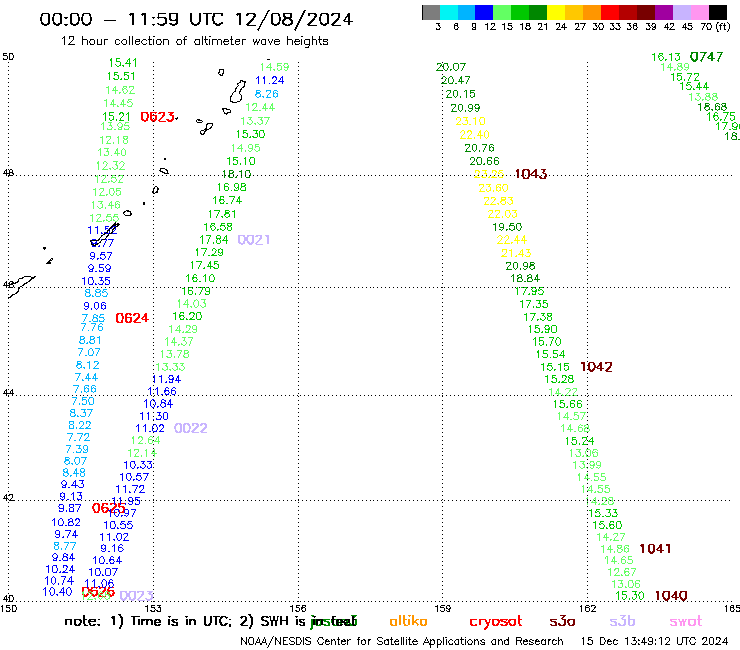This screenshot has width=740, height=650.
Task: Click the red cryosat time label 0623
Action: coord(158,117)
